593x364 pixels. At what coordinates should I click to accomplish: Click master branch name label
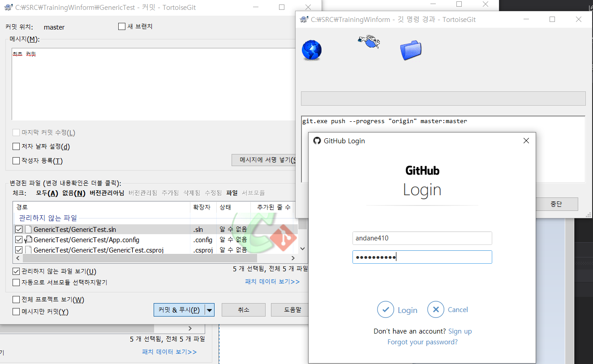pyautogui.click(x=54, y=27)
